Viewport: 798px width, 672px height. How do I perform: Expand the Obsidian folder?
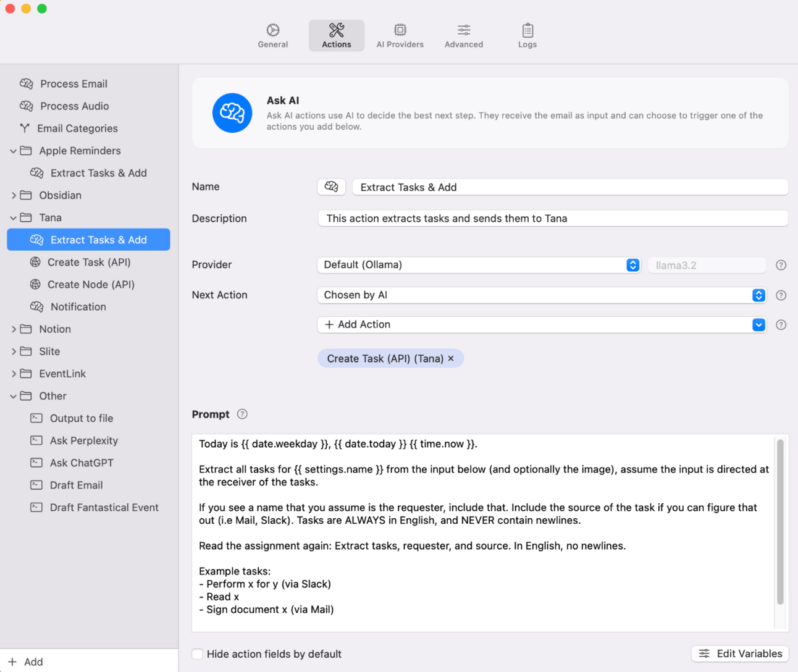pos(13,195)
